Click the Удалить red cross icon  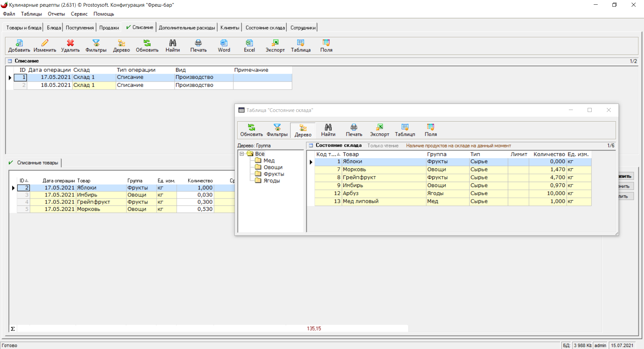click(70, 43)
